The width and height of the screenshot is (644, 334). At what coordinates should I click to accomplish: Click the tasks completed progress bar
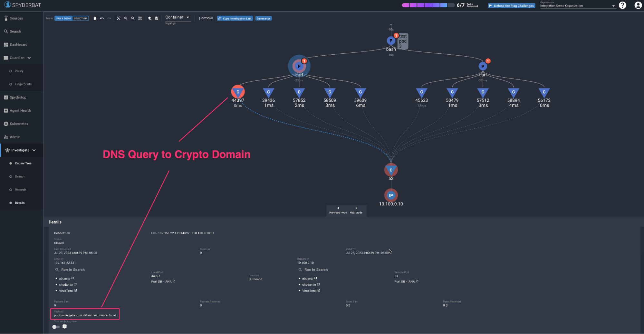(428, 5)
